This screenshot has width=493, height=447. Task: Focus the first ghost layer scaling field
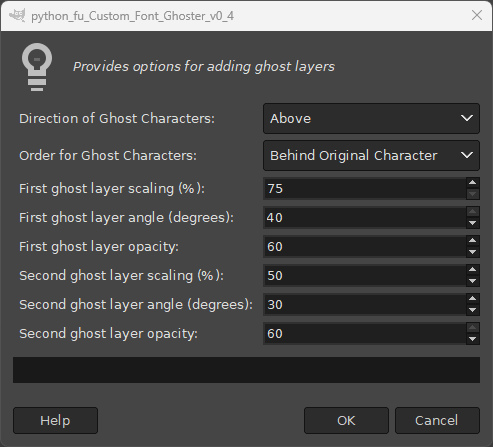[365, 189]
